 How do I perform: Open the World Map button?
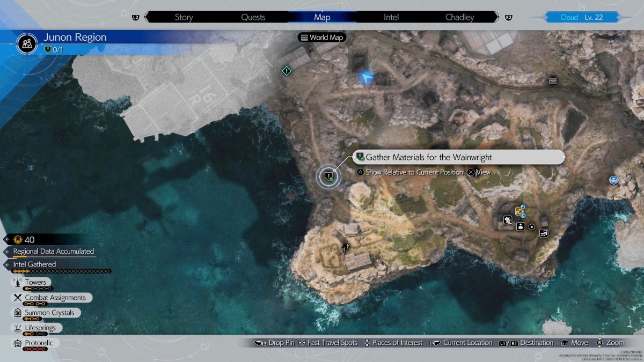[322, 38]
